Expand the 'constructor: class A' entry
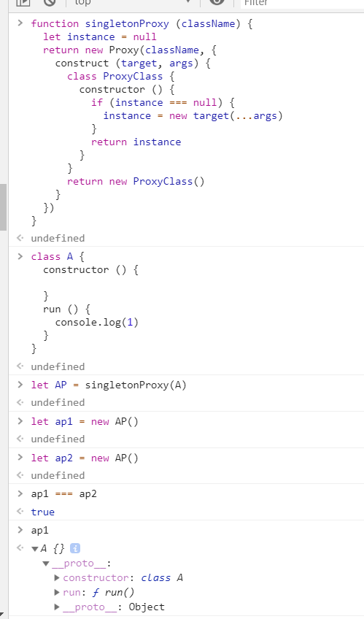 [x=57, y=578]
